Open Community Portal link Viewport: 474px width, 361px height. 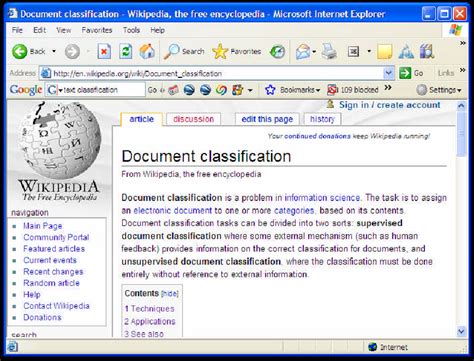tap(56, 237)
